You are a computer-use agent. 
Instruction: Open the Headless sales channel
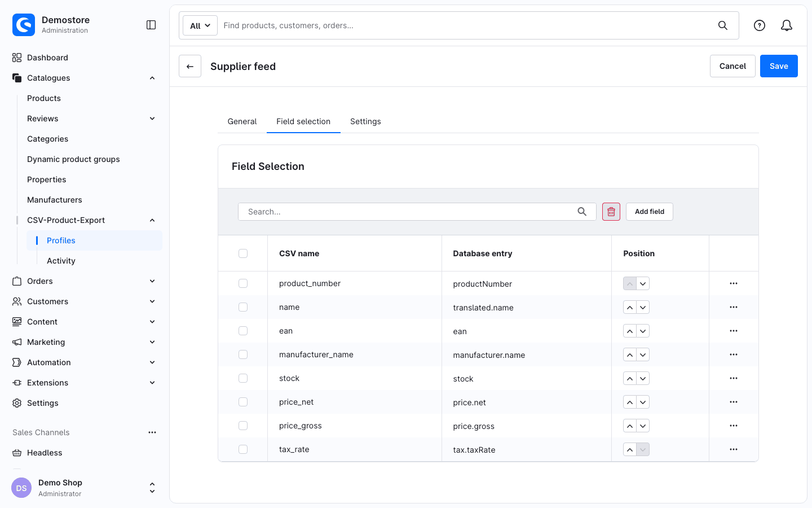pyautogui.click(x=45, y=453)
